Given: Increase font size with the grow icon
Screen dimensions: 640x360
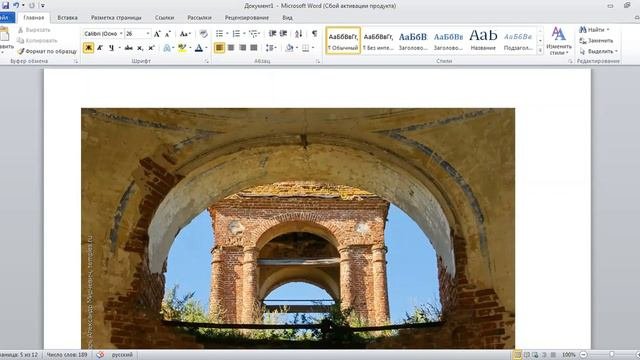Looking at the screenshot, I should click(157, 34).
